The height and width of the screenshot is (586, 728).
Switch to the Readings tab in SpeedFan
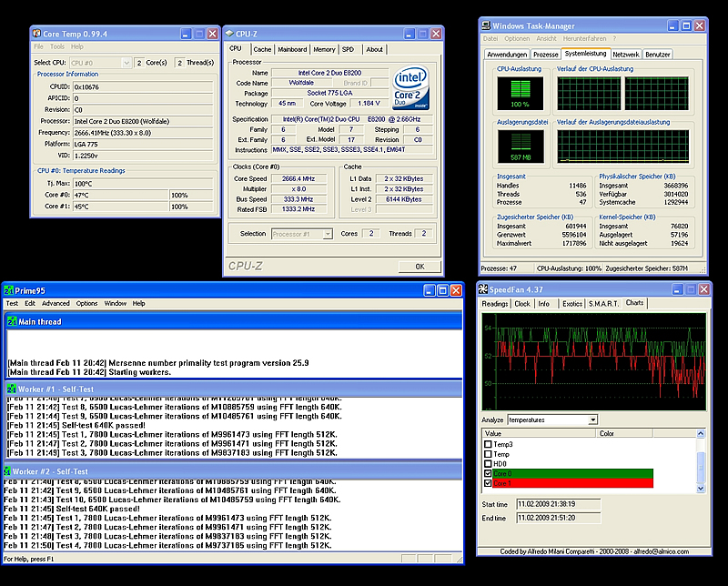click(x=495, y=304)
